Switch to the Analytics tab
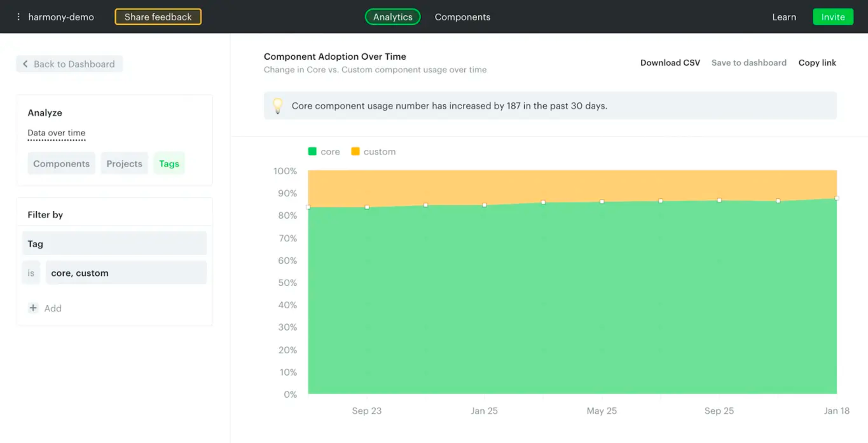Viewport: 868px width, 443px height. coord(393,17)
